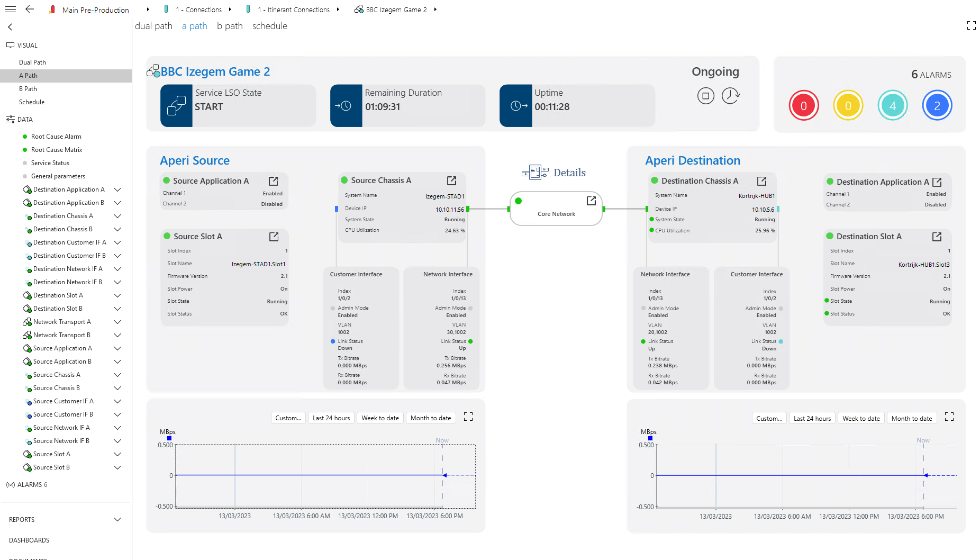Click Custom... on destination chart
Image resolution: width=980 pixels, height=560 pixels.
769,419
